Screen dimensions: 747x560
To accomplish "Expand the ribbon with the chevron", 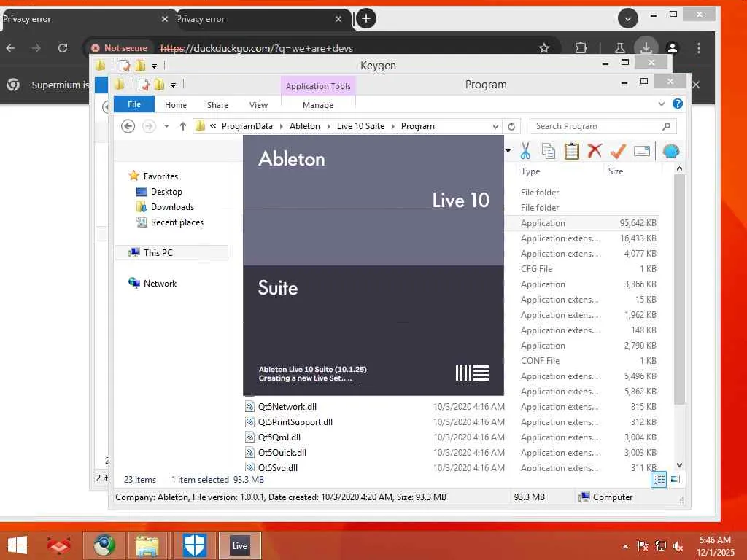I will point(661,104).
